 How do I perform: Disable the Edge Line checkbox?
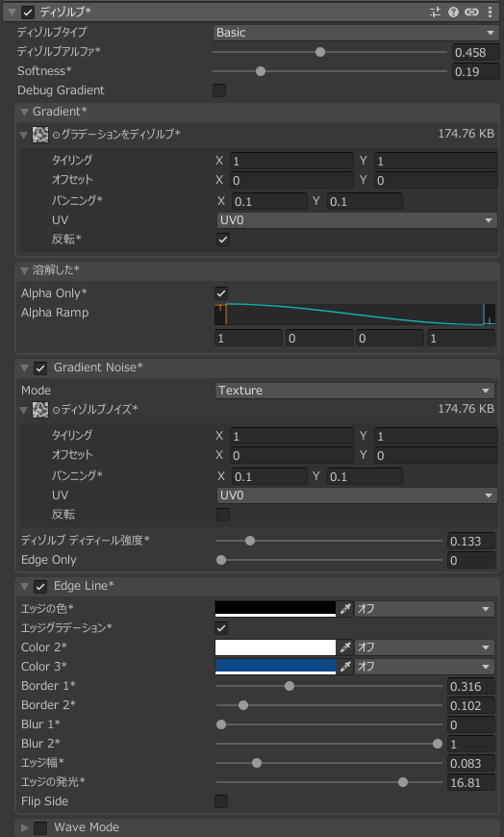(40, 586)
